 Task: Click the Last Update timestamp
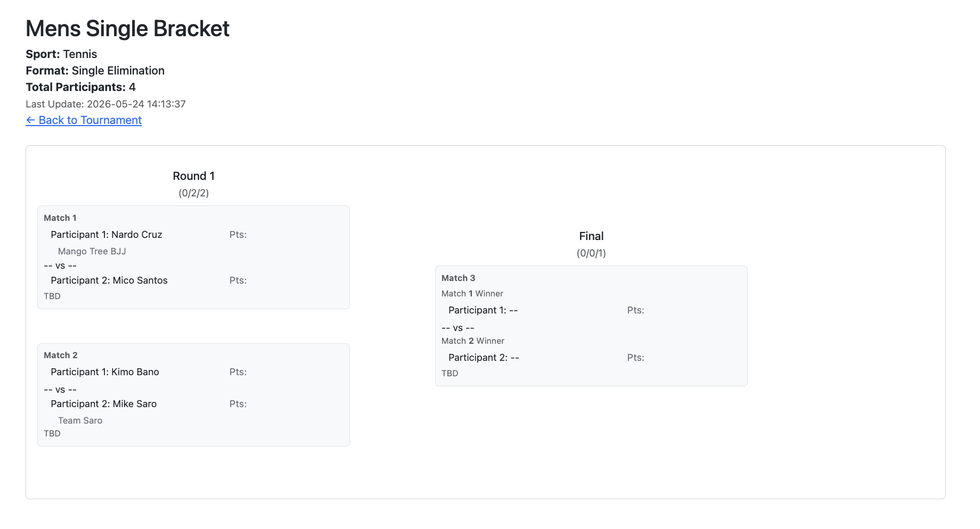coord(105,104)
